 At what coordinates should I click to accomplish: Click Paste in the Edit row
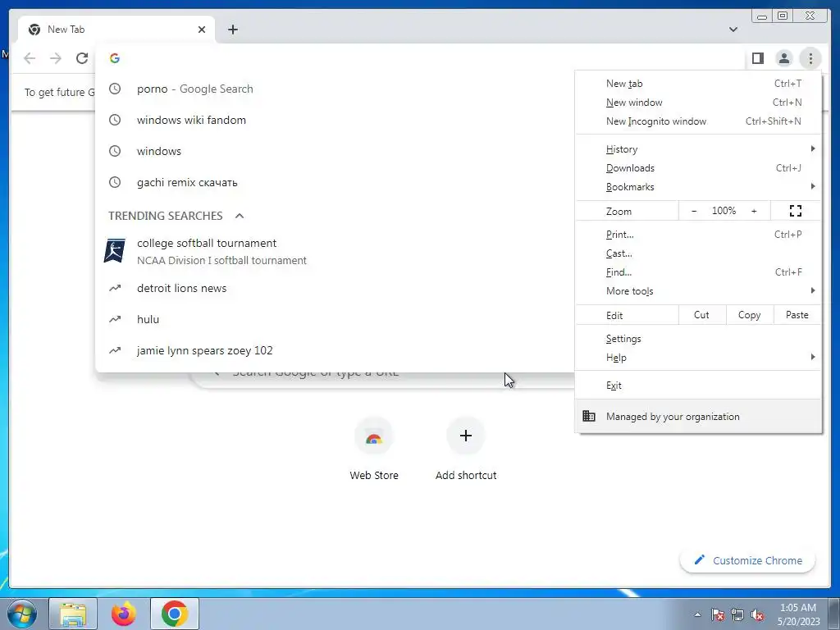tap(797, 315)
